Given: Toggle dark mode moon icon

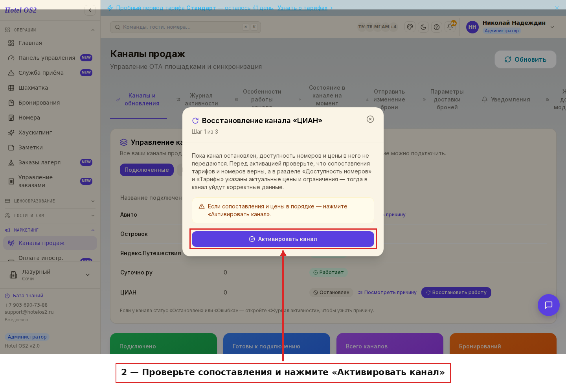Looking at the screenshot, I should click(x=423, y=27).
